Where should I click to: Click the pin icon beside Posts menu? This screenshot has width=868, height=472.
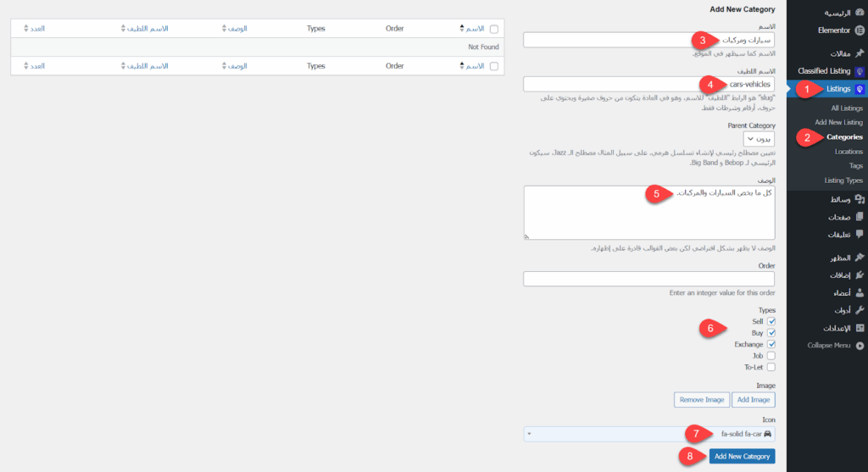860,53
